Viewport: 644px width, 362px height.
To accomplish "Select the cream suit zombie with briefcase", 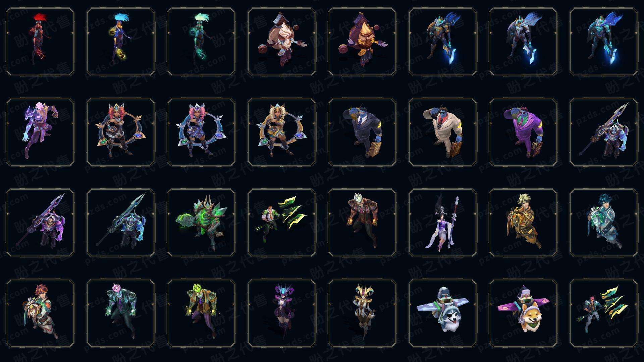I will [x=443, y=132].
